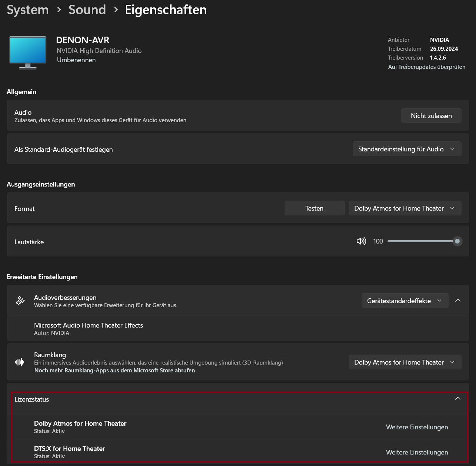Click NVIDIA High Definition Audio subtitle
Viewport: 476px width, 466px height.
pyautogui.click(x=99, y=51)
